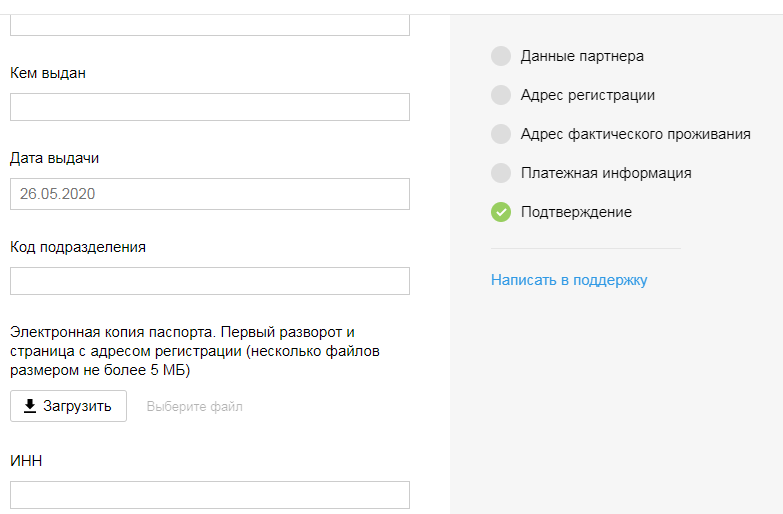
Task: Focus the Кем выдан input field
Action: [210, 107]
